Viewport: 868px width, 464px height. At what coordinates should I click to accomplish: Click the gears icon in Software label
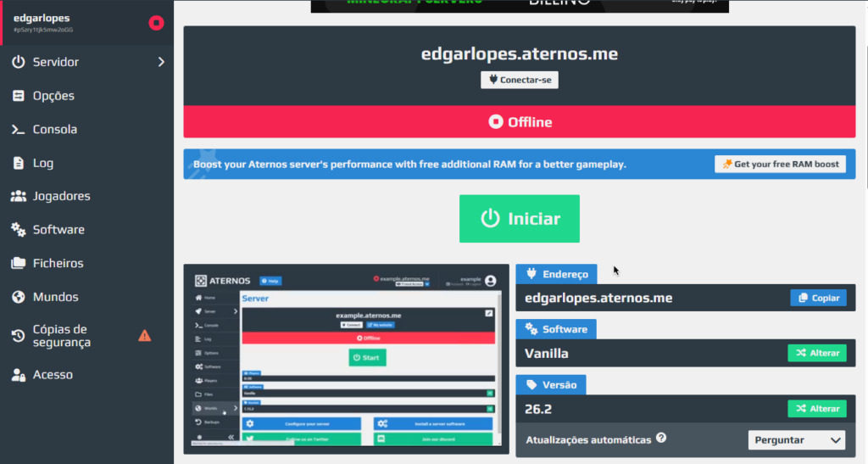(531, 329)
